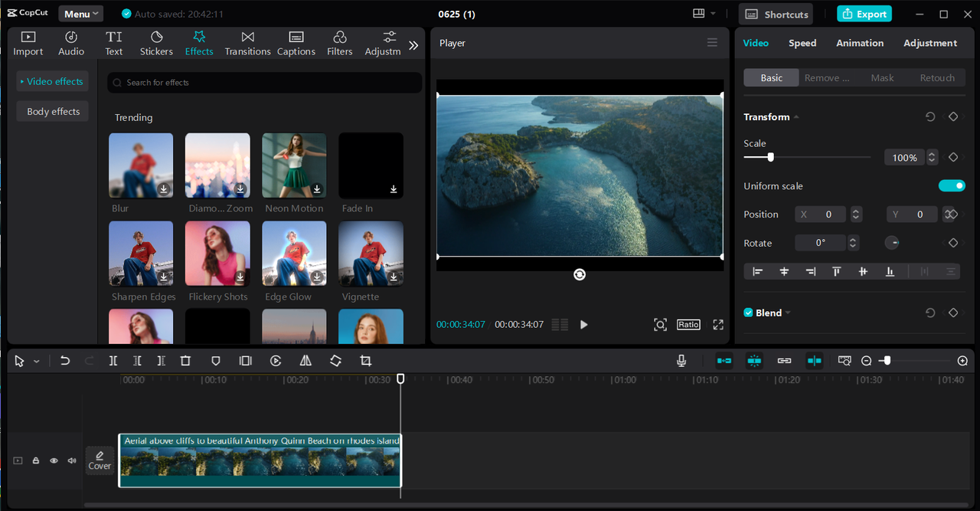980x511 pixels.
Task: Click the Cover button on track
Action: (100, 460)
